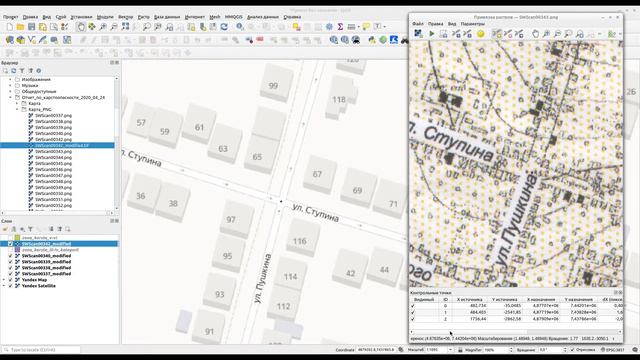
Task: Toggle Map Tips icon
Action: click(366, 27)
